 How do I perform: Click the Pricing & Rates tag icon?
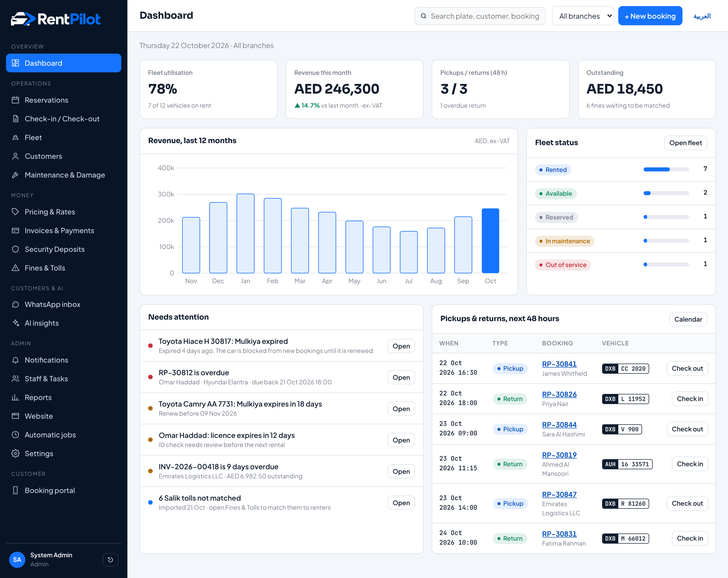pyautogui.click(x=15, y=212)
